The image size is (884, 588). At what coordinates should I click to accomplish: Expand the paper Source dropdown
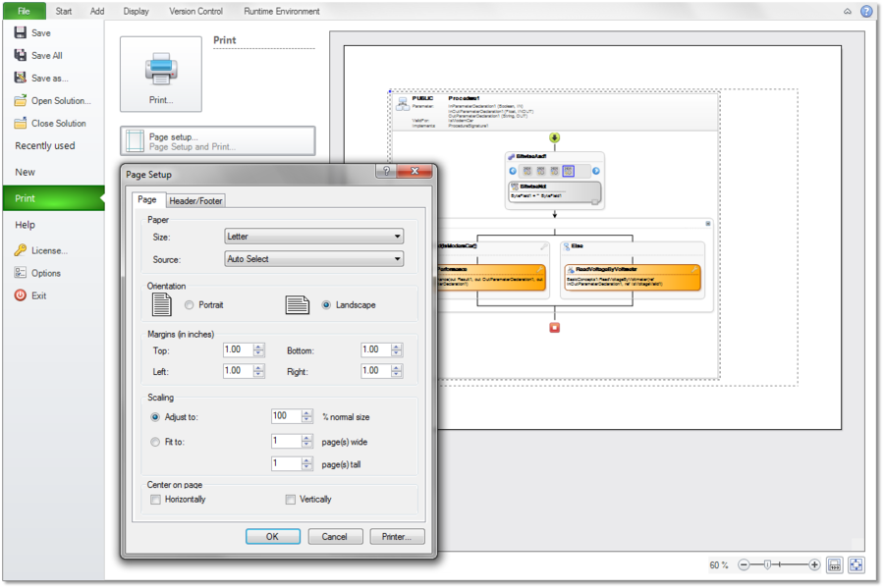point(314,259)
